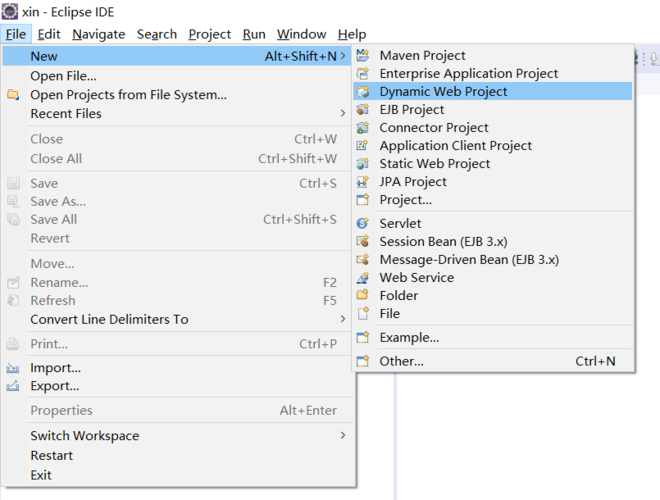
Task: Open the Navigate menu
Action: click(98, 34)
